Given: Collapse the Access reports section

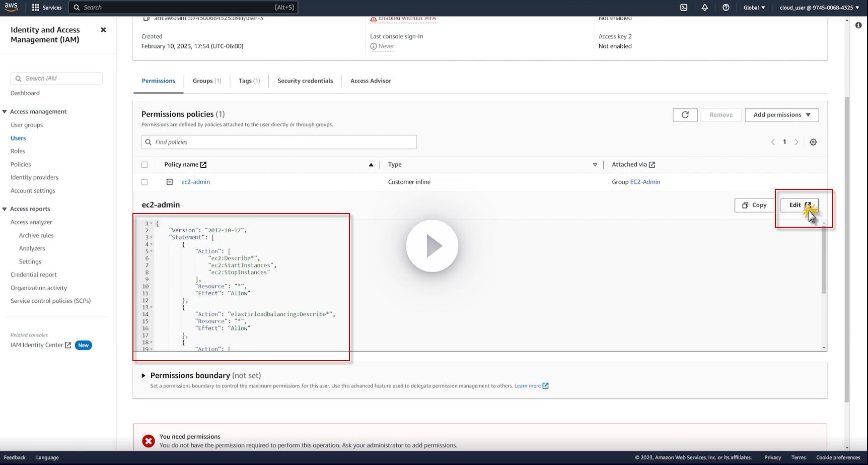Looking at the screenshot, I should click(5, 209).
